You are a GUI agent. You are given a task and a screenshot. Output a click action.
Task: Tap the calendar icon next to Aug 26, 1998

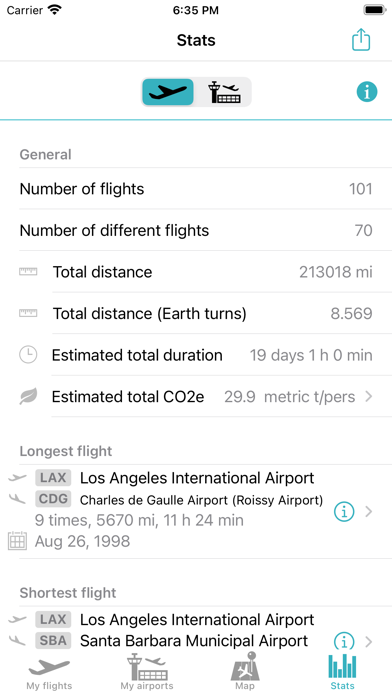(x=17, y=542)
